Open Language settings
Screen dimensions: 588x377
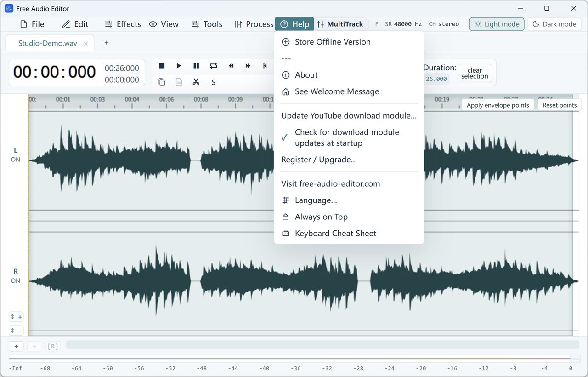349,200
